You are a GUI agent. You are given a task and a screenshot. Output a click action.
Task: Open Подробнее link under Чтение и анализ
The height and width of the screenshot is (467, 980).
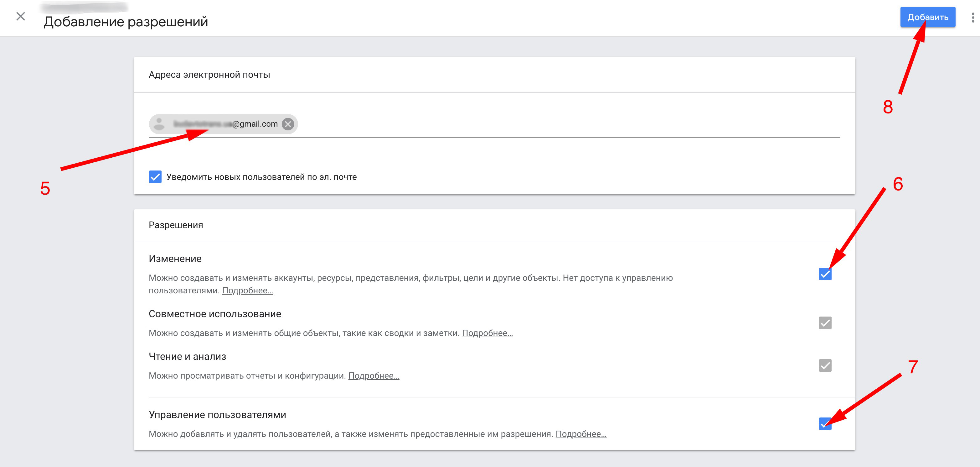click(374, 376)
